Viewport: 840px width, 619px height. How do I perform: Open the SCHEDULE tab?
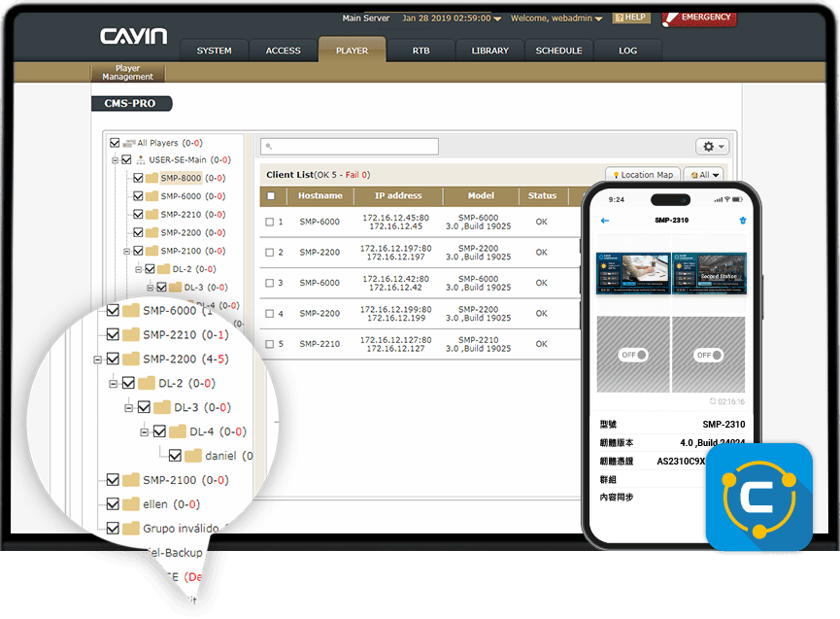(x=558, y=51)
